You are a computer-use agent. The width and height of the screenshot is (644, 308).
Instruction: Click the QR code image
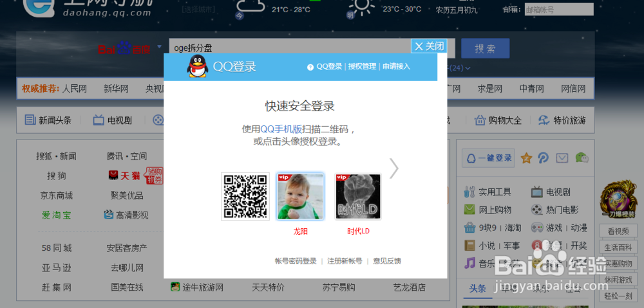click(245, 197)
